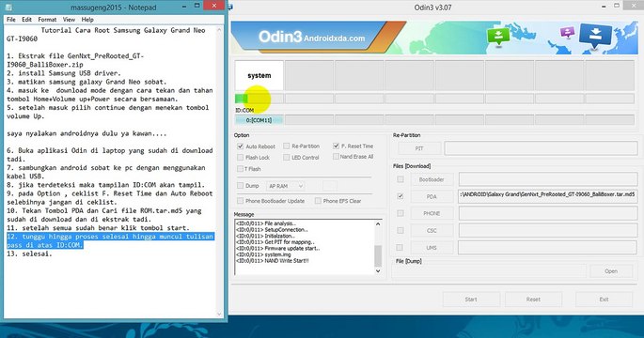
Task: Click the PIT button
Action: click(x=419, y=148)
